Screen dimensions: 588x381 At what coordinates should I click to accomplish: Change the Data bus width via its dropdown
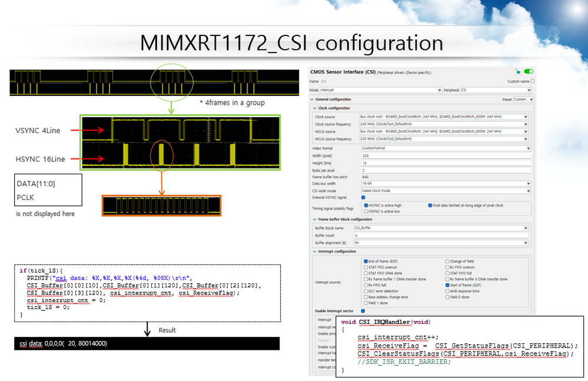(526, 184)
